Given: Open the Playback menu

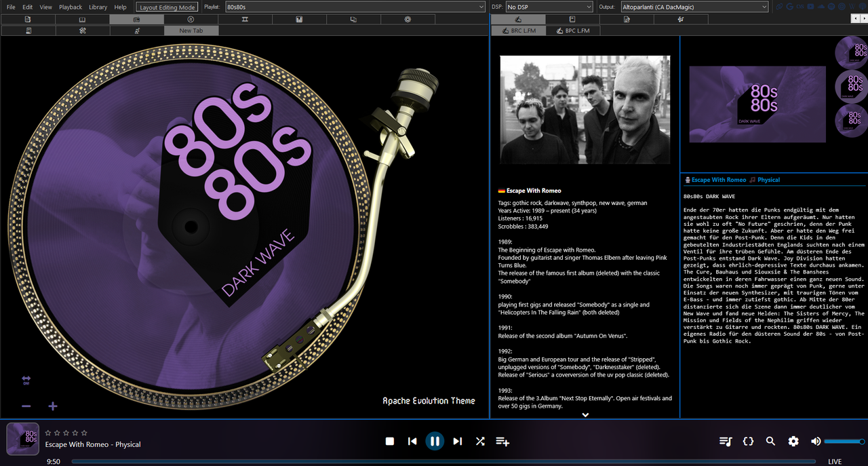Looking at the screenshot, I should (71, 7).
